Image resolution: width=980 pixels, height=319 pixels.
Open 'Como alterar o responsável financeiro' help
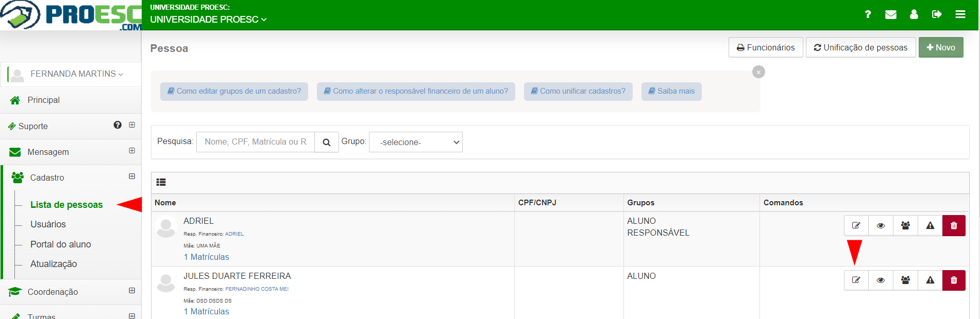click(x=416, y=92)
